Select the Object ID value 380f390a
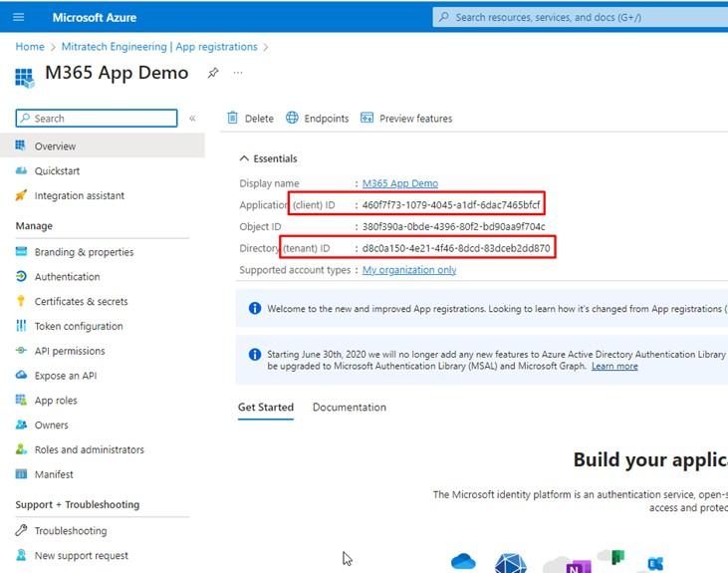728x573 pixels. tap(453, 227)
